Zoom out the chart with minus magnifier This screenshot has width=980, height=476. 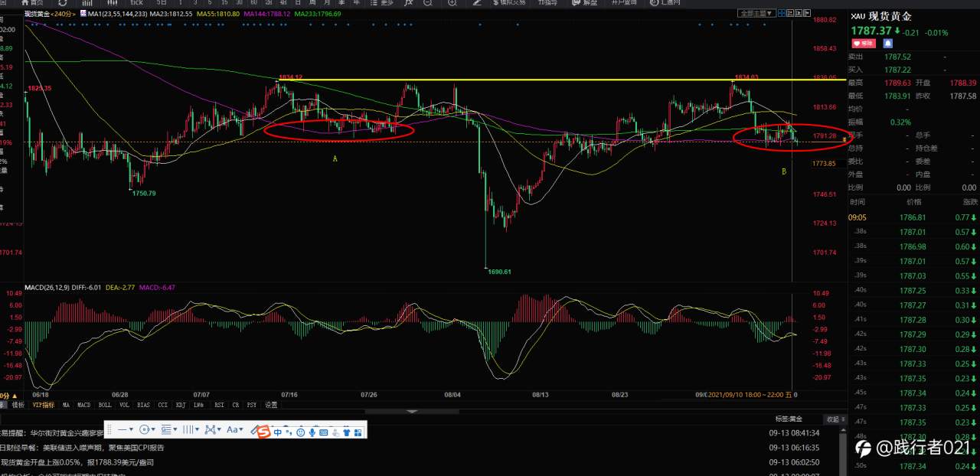427,3
